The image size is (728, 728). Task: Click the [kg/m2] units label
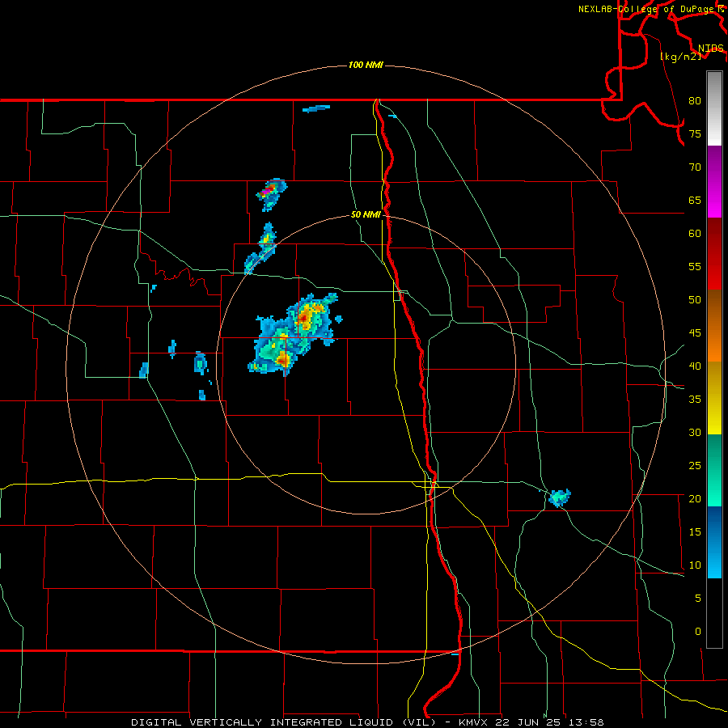680,56
